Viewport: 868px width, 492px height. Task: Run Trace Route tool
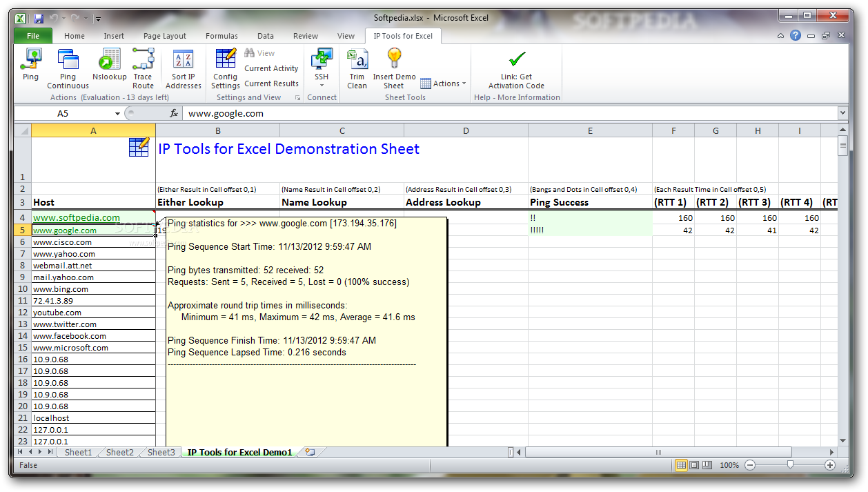[143, 69]
